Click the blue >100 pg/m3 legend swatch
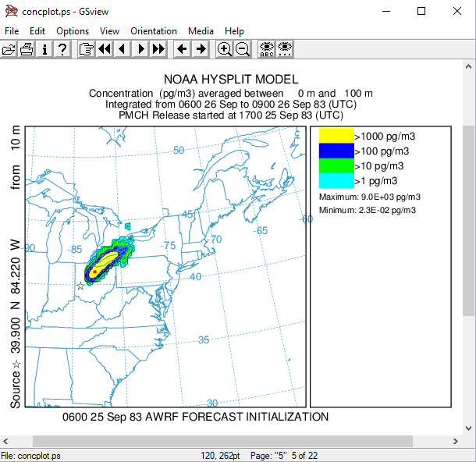Screen dimensions: 476x462 [336, 151]
